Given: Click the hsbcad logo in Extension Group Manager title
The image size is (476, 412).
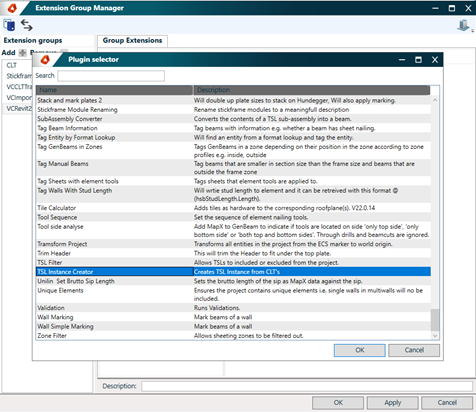Looking at the screenshot, I should [x=12, y=8].
